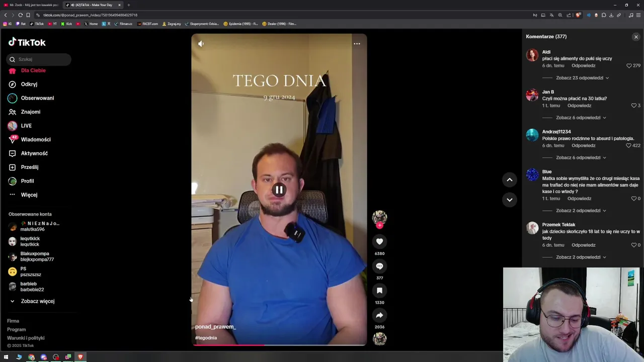This screenshot has height=362, width=644.
Task: Open browser downloads icon
Action: tap(611, 15)
